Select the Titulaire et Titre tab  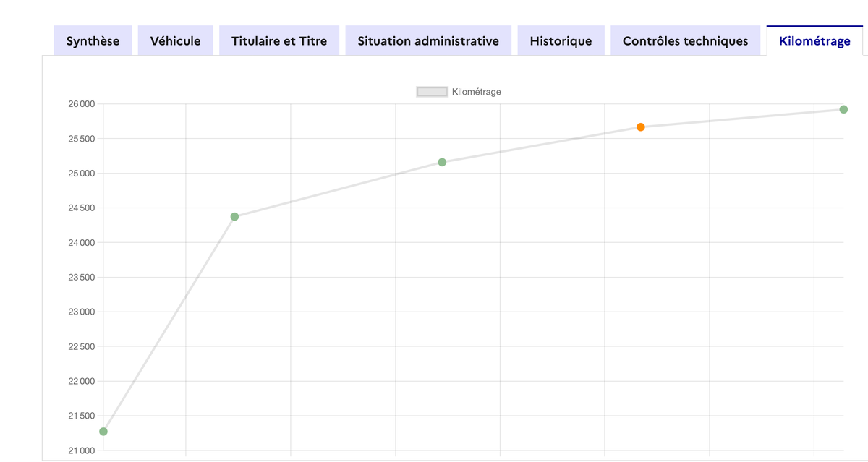tap(278, 41)
